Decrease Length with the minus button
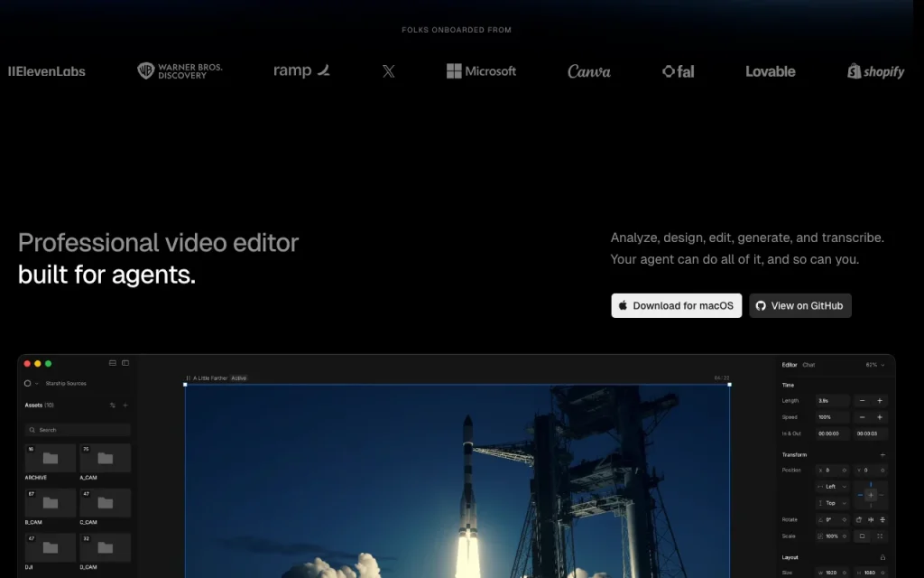This screenshot has height=578, width=924. pos(862,400)
